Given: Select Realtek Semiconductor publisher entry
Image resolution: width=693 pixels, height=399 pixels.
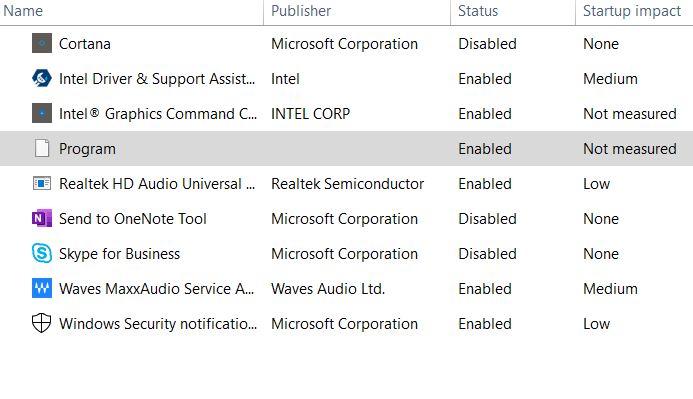Looking at the screenshot, I should [347, 184].
